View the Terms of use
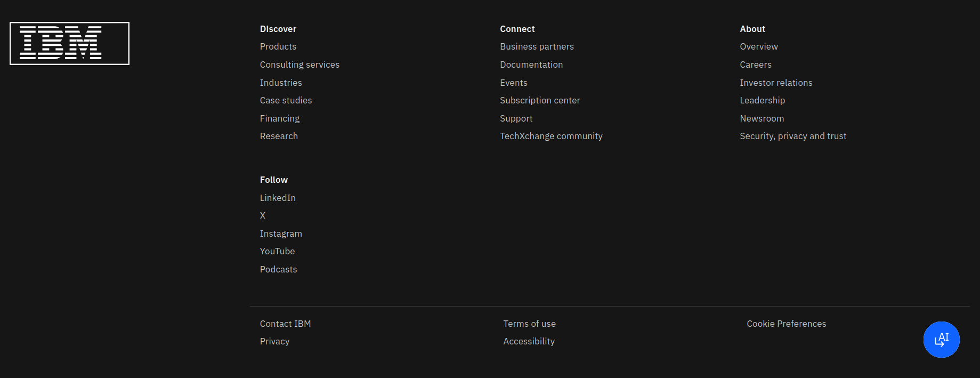Viewport: 980px width, 378px height. pos(529,324)
